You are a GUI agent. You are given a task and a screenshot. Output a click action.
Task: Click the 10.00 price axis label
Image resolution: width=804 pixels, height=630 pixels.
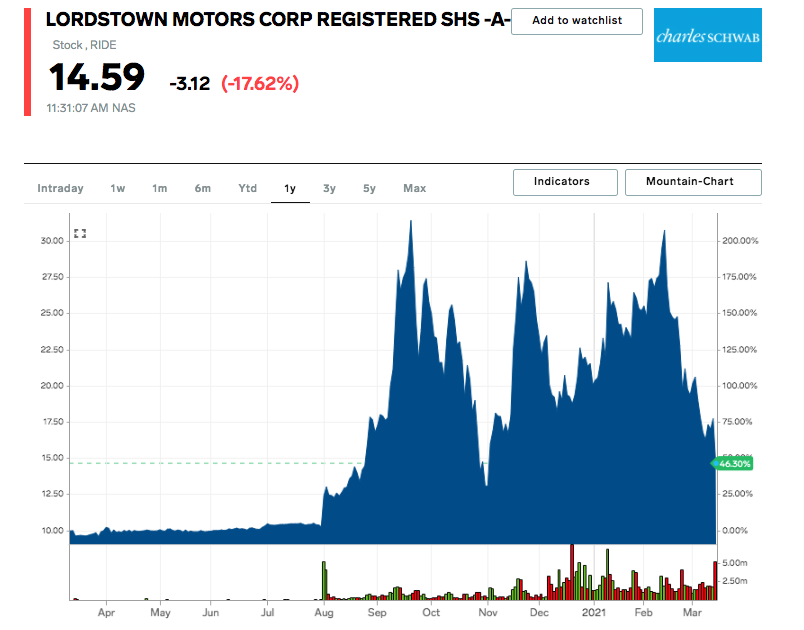[52, 531]
